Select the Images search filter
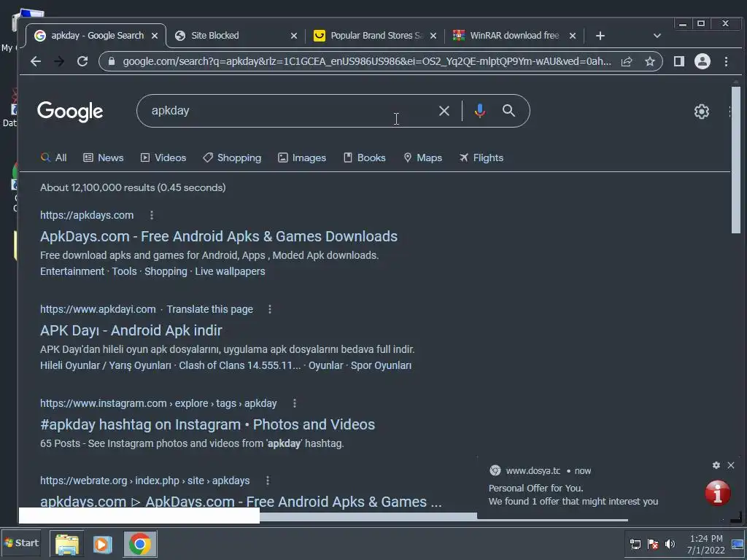 point(302,157)
